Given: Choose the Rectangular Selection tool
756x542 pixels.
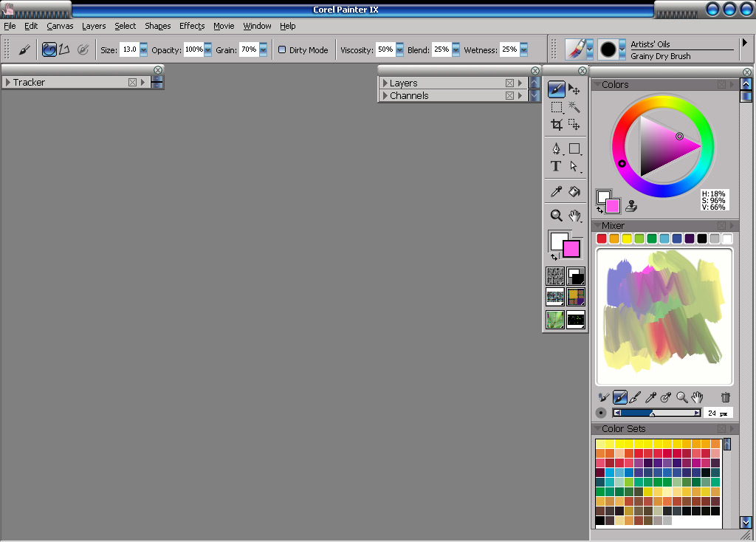Looking at the screenshot, I should 557,107.
